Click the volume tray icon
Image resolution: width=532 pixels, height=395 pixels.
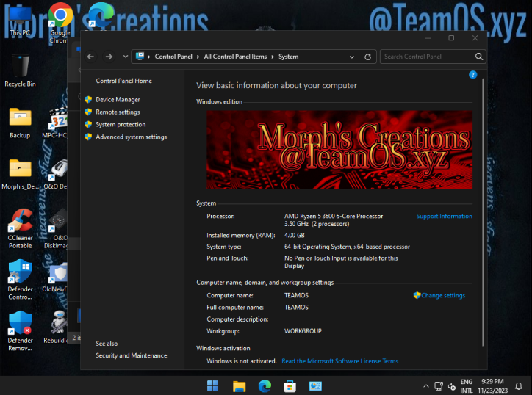(452, 386)
